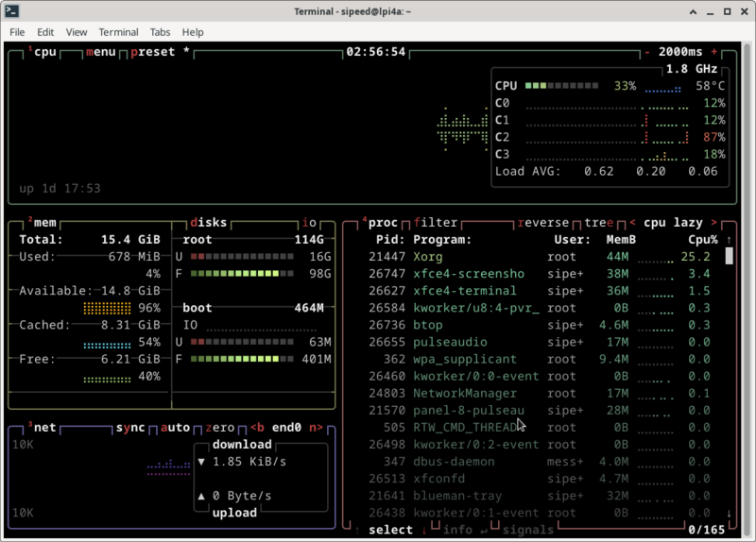
Task: Click the terminal icon in title bar
Action: coord(11,11)
